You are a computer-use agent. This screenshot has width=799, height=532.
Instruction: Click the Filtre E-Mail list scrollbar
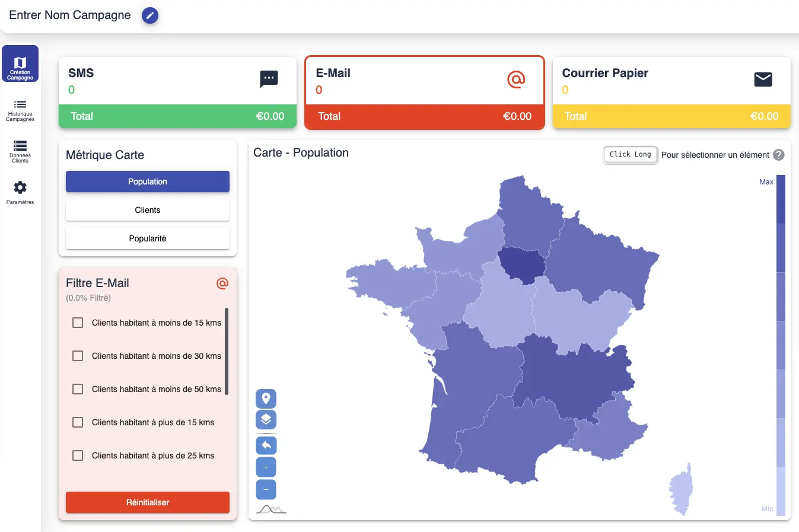(x=227, y=351)
